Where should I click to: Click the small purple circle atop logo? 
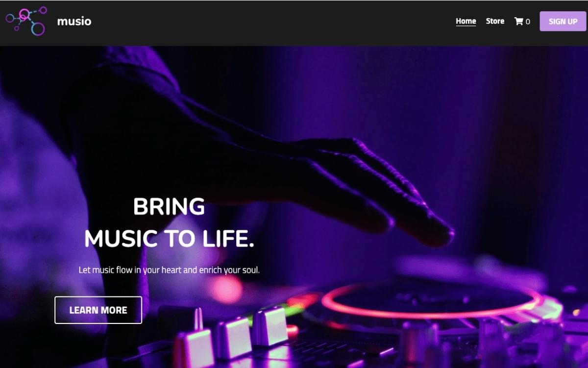[43, 10]
